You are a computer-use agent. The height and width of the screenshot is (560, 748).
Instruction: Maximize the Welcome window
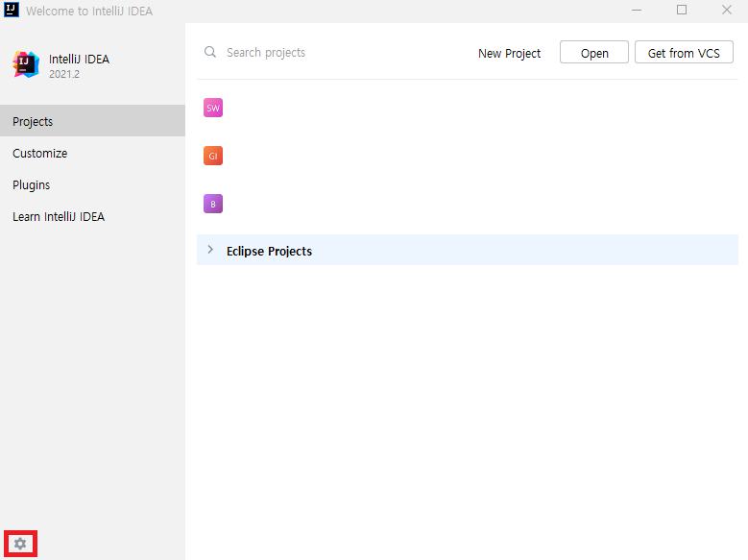(682, 10)
